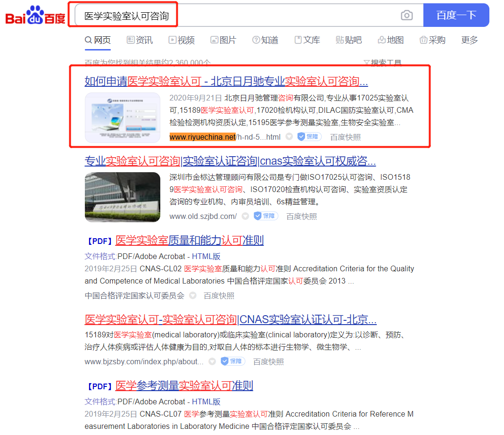This screenshot has height=435, width=504.
Task: Open the 图片 tab
Action: tap(223, 40)
